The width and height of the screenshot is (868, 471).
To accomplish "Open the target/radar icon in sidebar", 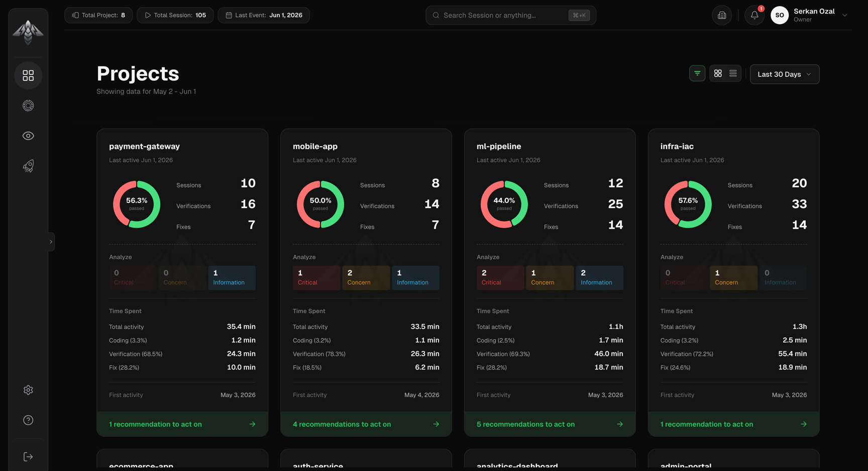I will click(28, 106).
